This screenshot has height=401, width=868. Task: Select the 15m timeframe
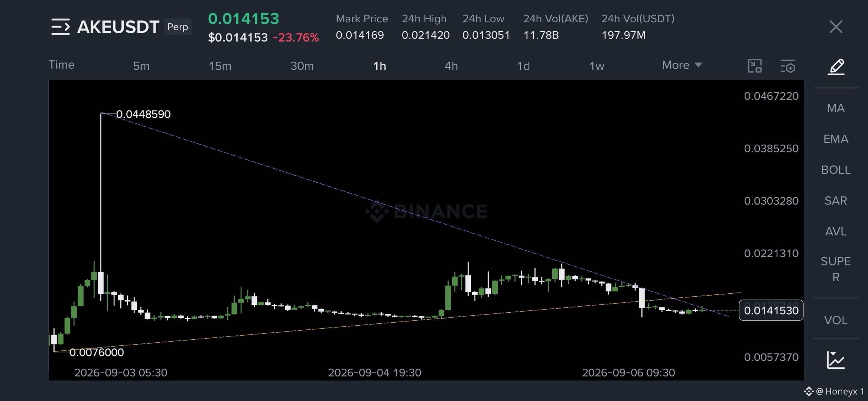(220, 66)
